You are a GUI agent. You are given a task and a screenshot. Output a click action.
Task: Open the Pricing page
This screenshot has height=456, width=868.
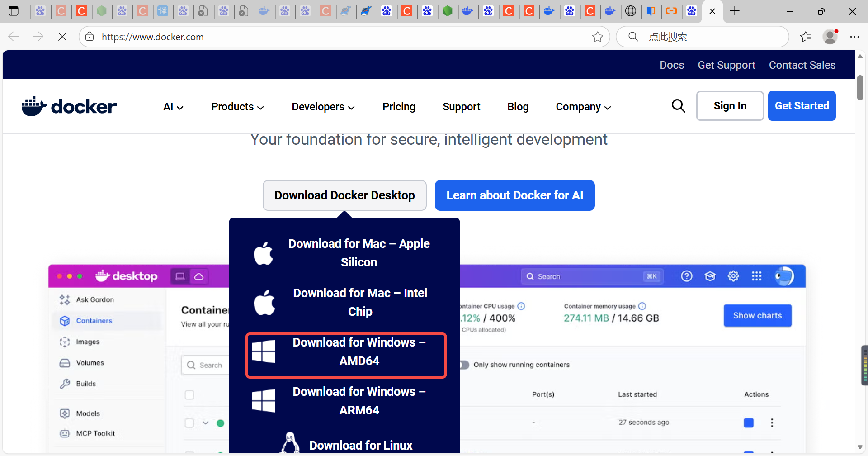click(x=399, y=107)
